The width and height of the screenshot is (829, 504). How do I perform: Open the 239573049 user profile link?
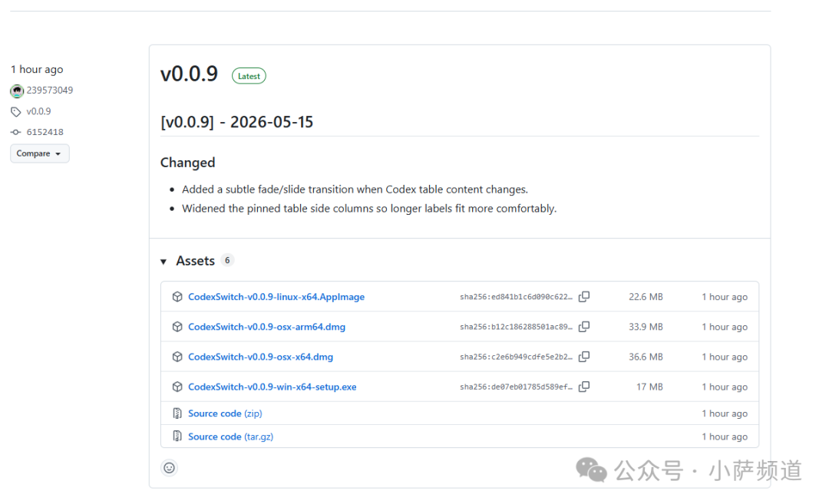click(x=50, y=91)
